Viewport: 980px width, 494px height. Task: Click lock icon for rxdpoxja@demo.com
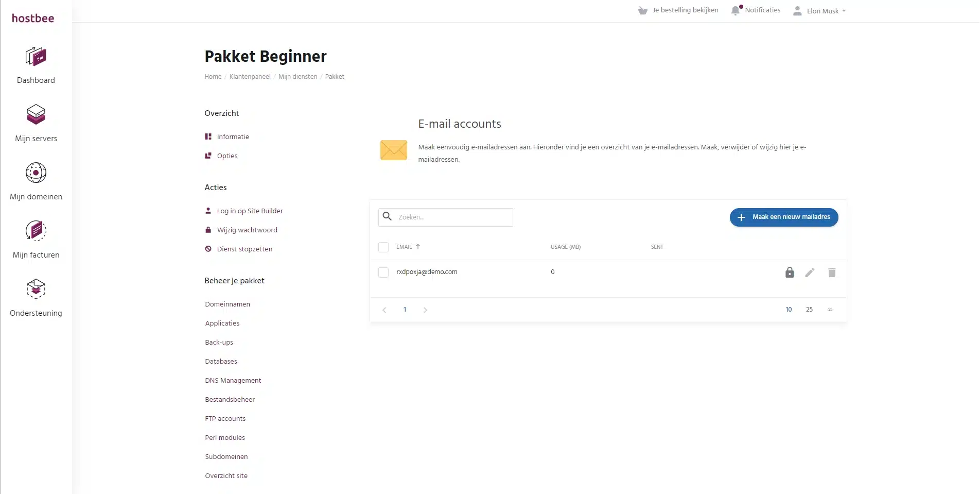pyautogui.click(x=789, y=272)
